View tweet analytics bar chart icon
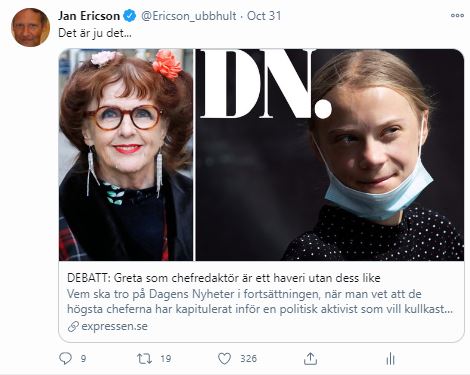The height and width of the screenshot is (375, 470). (x=390, y=359)
